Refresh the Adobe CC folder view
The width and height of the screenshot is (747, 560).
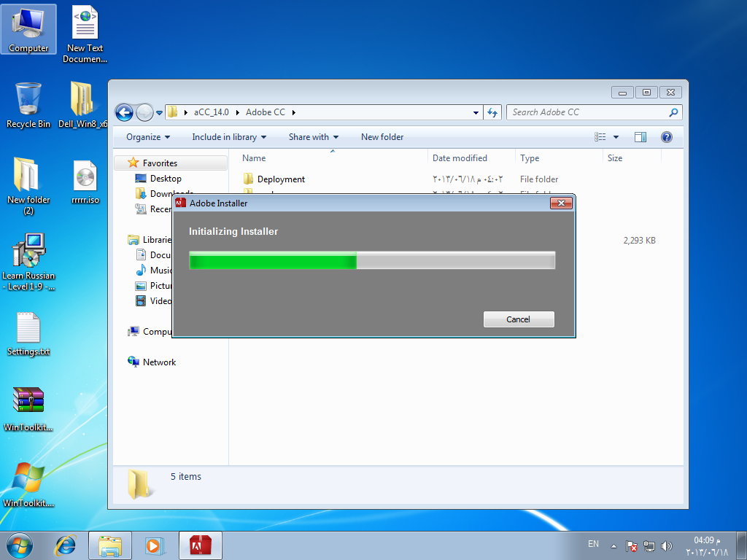pyautogui.click(x=492, y=112)
